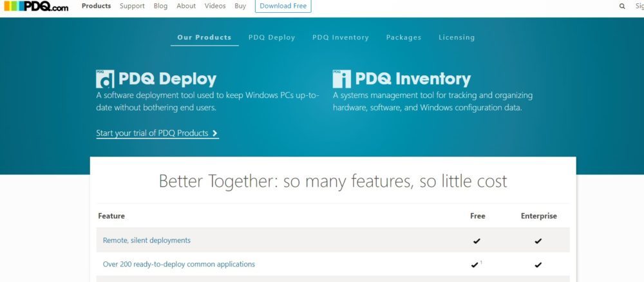Switch to the PDQ Inventory tab

pyautogui.click(x=341, y=37)
